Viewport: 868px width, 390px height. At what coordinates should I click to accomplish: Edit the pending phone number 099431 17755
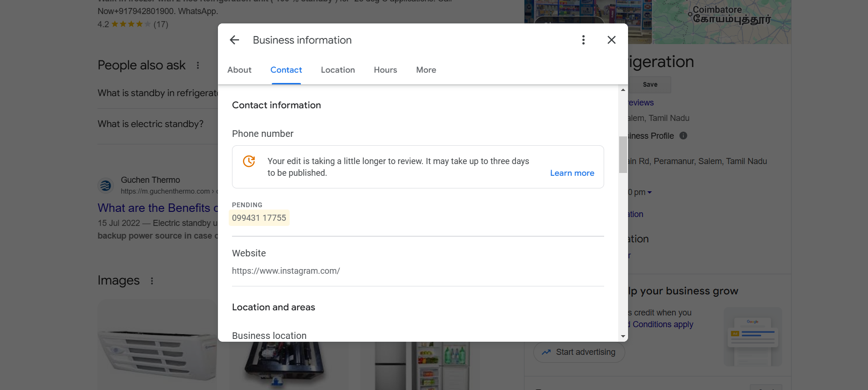point(259,218)
